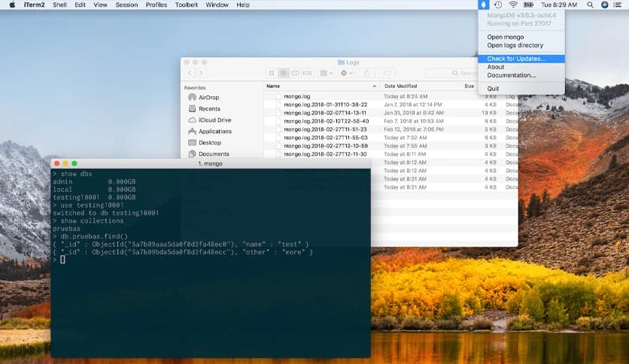
Task: Open the iTerm2 application menu
Action: [34, 5]
